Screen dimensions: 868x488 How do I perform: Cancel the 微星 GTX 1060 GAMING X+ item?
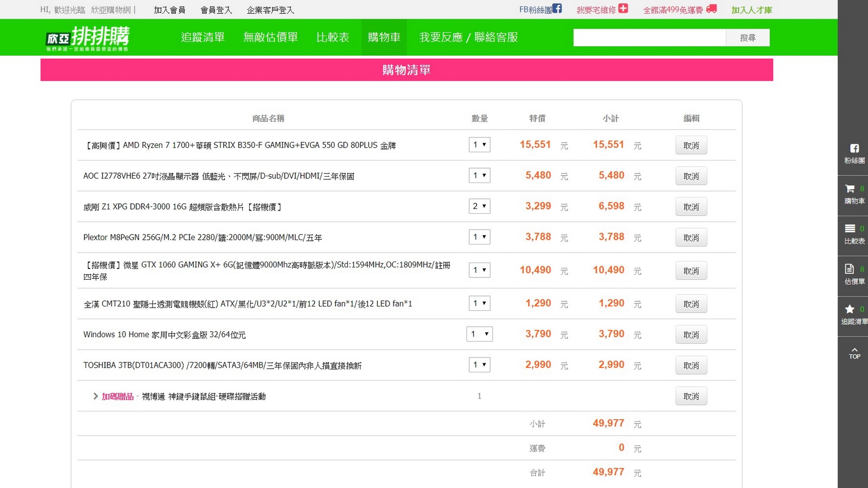tap(691, 271)
